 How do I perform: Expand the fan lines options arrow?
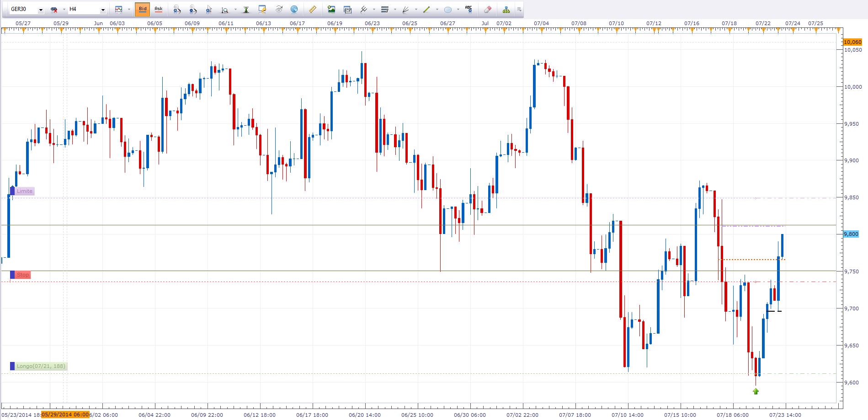tap(416, 10)
